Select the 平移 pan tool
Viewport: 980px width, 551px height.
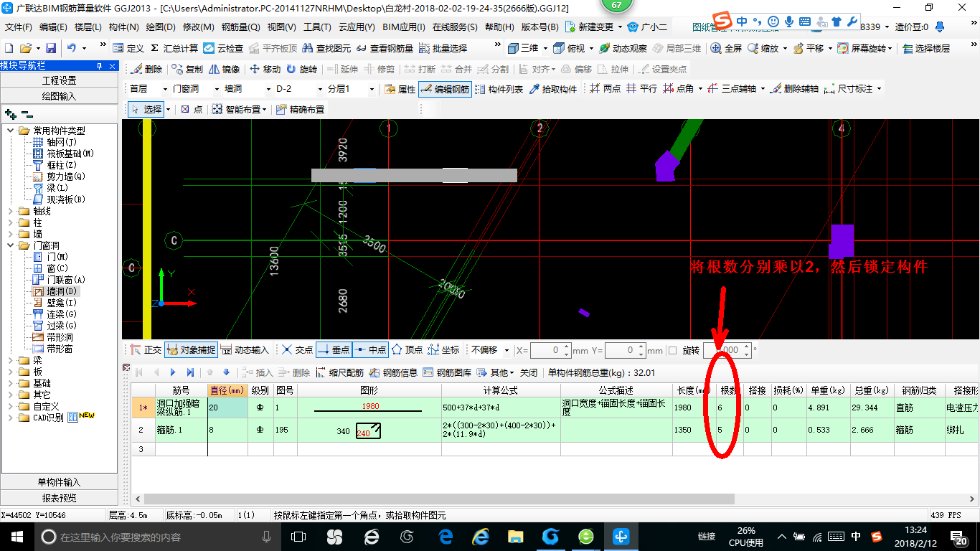coord(808,48)
